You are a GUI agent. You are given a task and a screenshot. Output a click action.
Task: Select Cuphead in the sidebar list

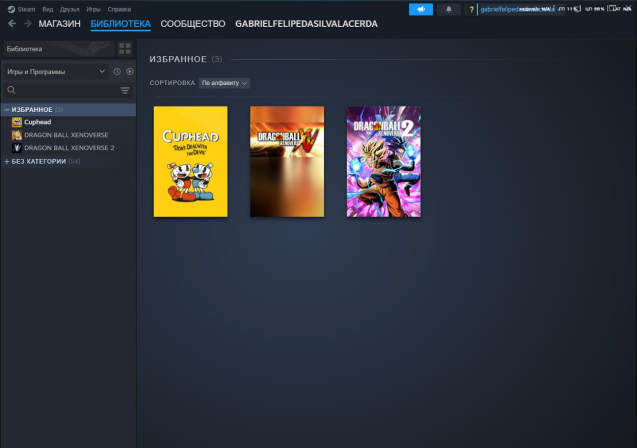[x=37, y=122]
